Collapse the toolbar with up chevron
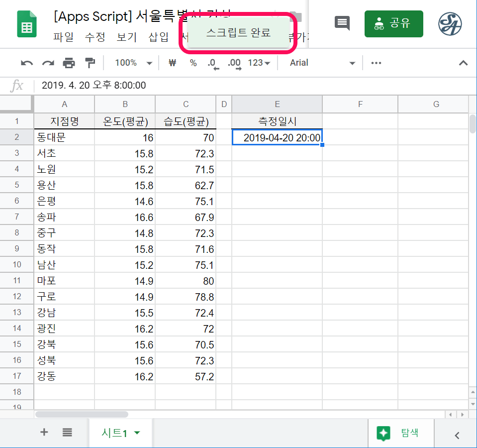Viewport: 477px width, 448px height. 463,63
